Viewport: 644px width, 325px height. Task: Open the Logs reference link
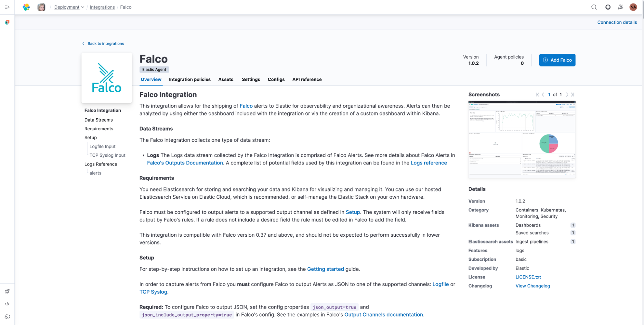[428, 163]
